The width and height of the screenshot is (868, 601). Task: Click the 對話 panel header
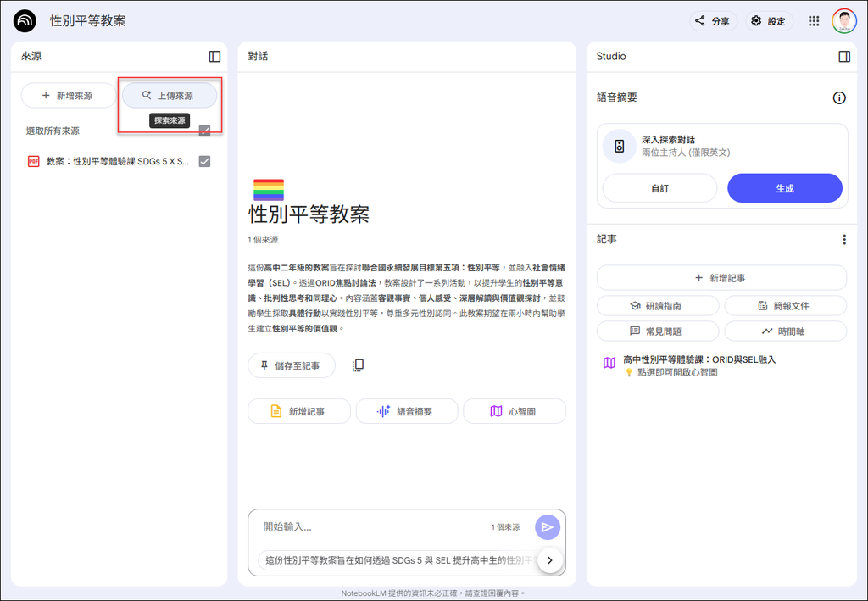[258, 57]
